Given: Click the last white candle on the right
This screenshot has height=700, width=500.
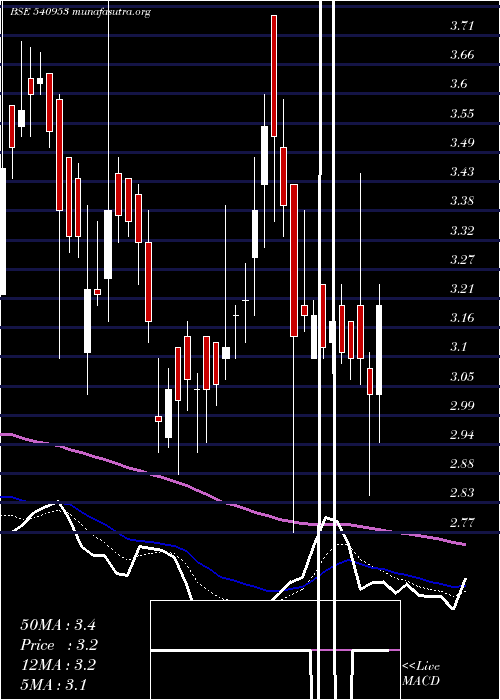Looking at the screenshot, I should (379, 350).
